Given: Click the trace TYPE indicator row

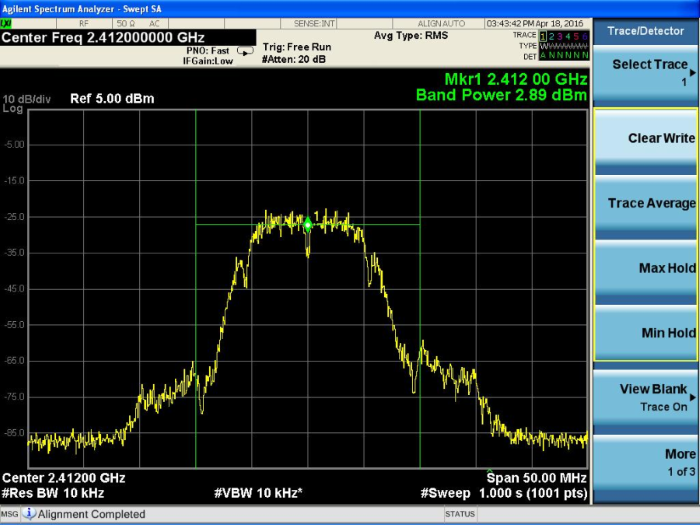Looking at the screenshot, I should tap(565, 46).
